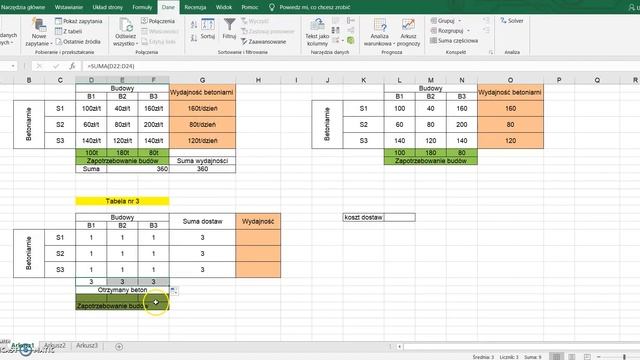The height and width of the screenshot is (360, 640).
Task: Switch to the Arkusz2 sheet tab
Action: 55,346
